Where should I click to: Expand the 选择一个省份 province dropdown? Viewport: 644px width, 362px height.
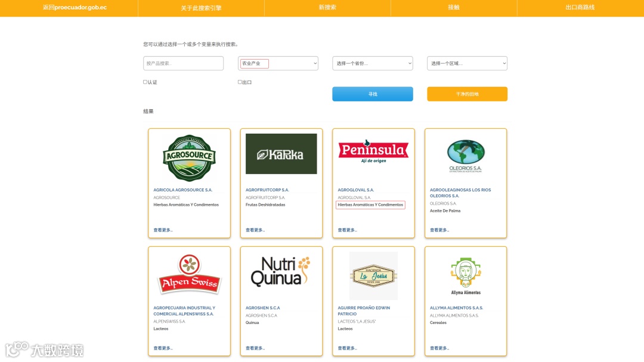coord(373,63)
